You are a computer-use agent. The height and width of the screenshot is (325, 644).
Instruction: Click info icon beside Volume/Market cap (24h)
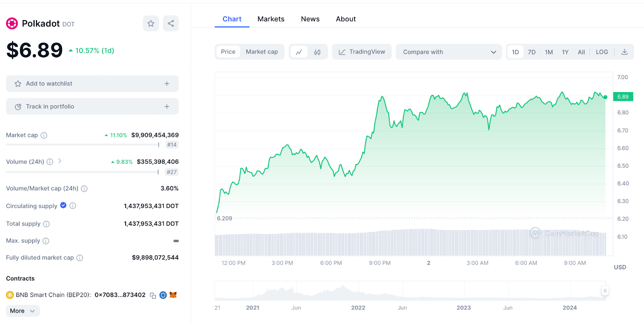84,189
